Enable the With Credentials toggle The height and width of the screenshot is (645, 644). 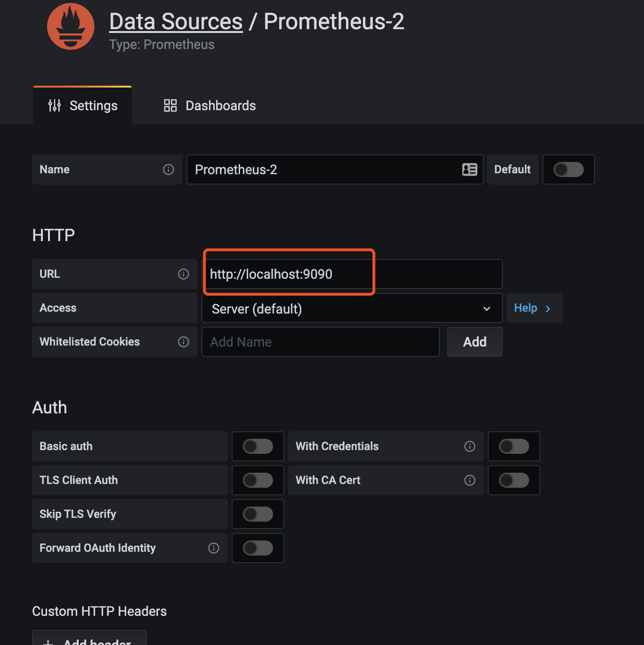[514, 446]
